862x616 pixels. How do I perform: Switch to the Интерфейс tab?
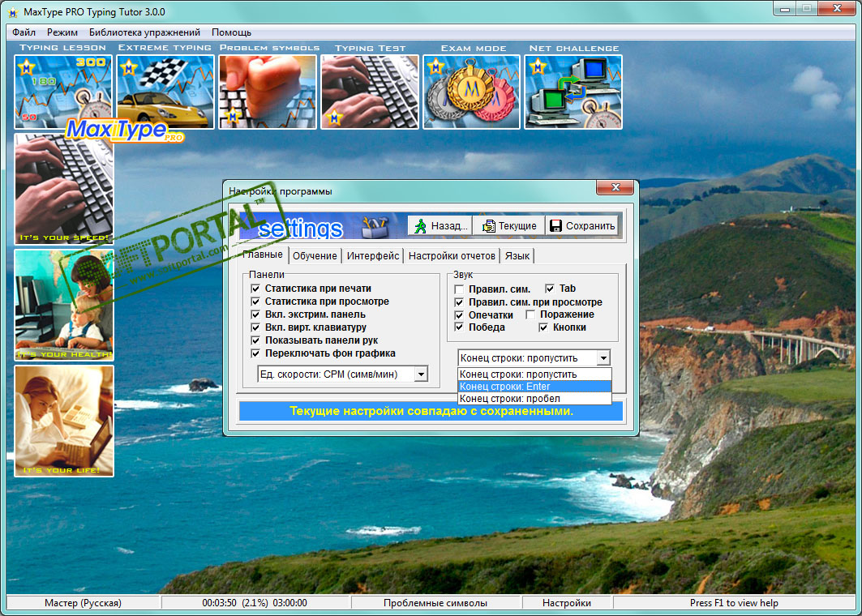coord(373,256)
